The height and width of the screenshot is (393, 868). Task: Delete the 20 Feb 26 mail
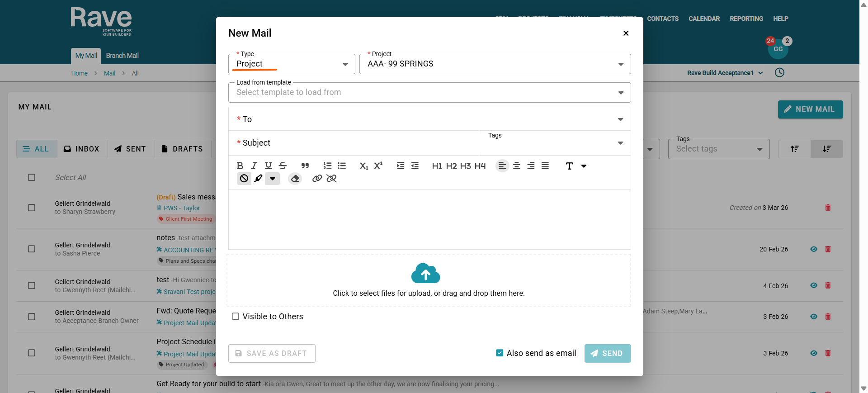[x=828, y=249]
